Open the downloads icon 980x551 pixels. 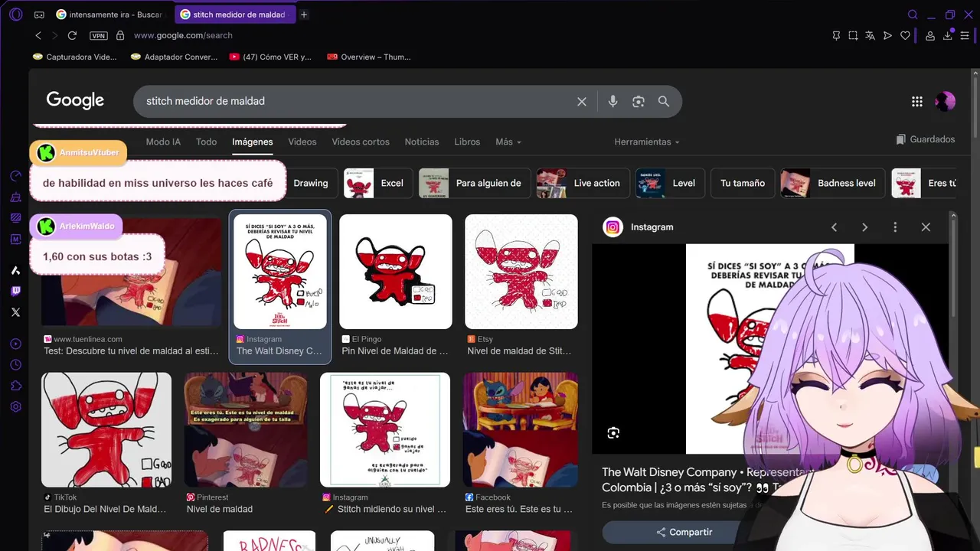pos(948,36)
